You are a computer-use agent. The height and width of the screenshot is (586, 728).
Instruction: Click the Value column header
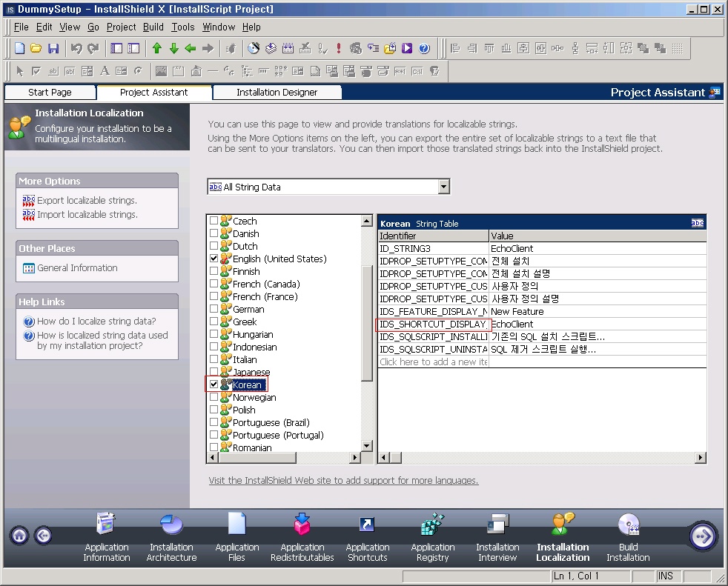tap(598, 236)
